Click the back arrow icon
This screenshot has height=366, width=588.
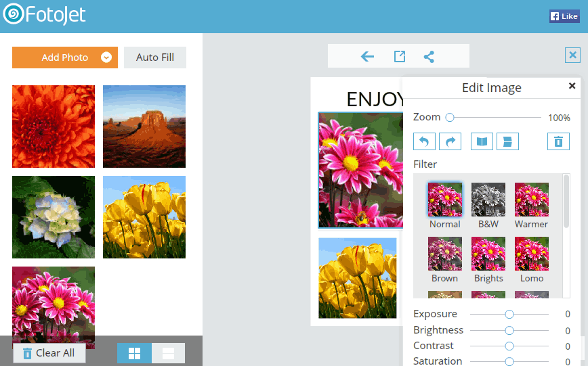[367, 57]
